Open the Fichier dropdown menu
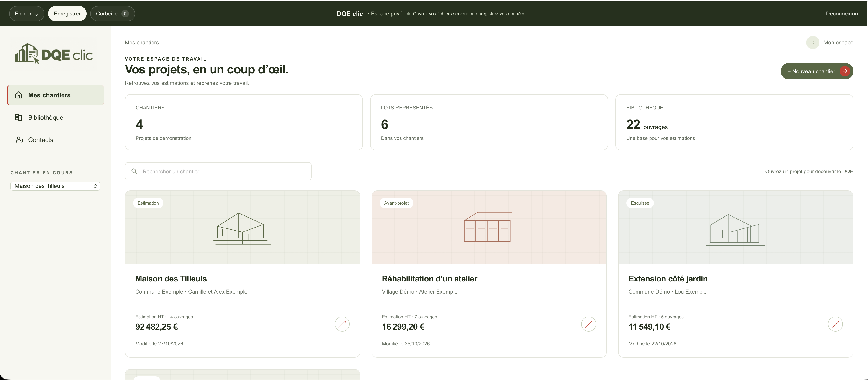This screenshot has width=868, height=380. coord(27,14)
